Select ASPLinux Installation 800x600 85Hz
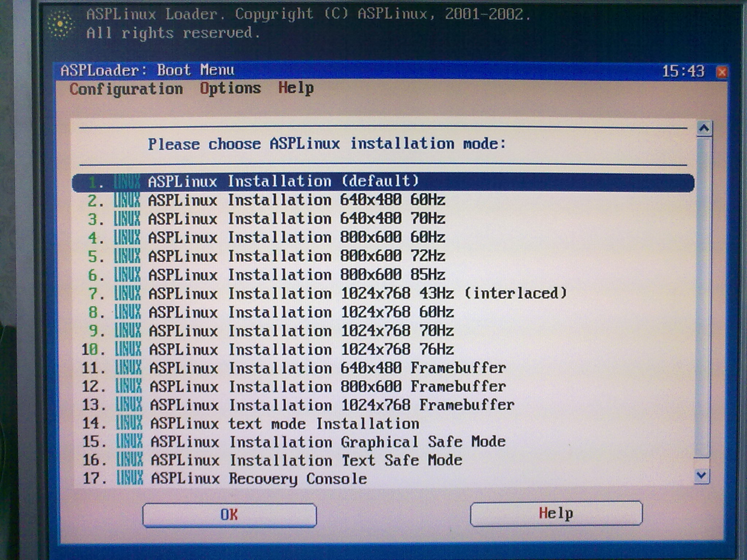Screen dimensions: 747x560 296,275
